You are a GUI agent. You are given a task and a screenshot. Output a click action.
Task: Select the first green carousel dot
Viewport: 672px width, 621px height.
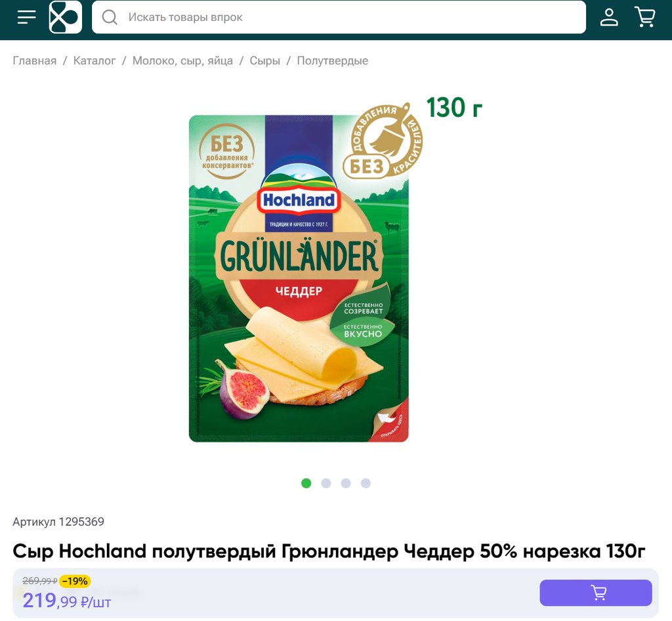[306, 483]
